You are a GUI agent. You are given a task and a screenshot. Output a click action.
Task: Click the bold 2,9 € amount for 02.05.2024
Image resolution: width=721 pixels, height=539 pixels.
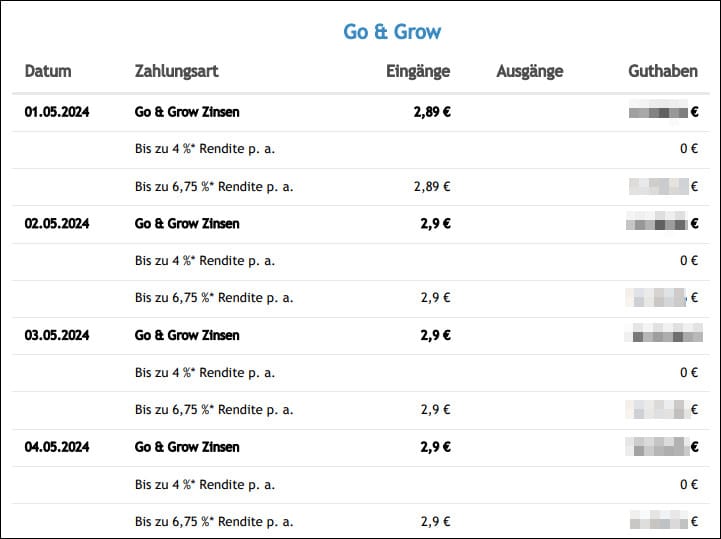pyautogui.click(x=435, y=224)
